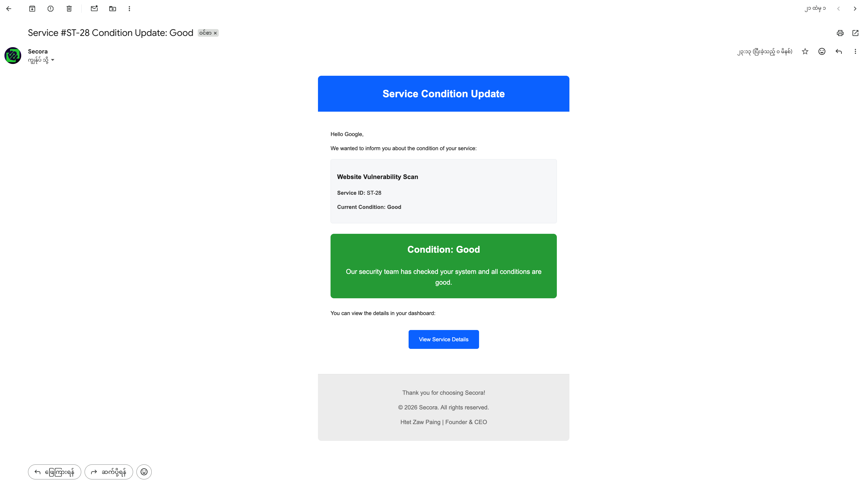The image size is (868, 487).
Task: Remove the inbox label from subject
Action: tap(215, 33)
